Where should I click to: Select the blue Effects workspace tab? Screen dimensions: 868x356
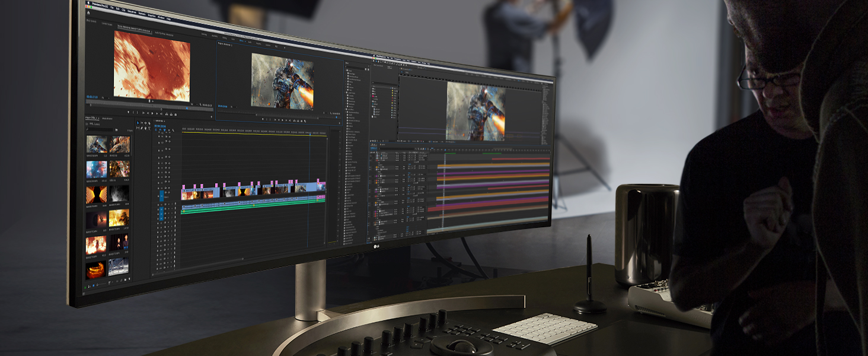coord(241,41)
